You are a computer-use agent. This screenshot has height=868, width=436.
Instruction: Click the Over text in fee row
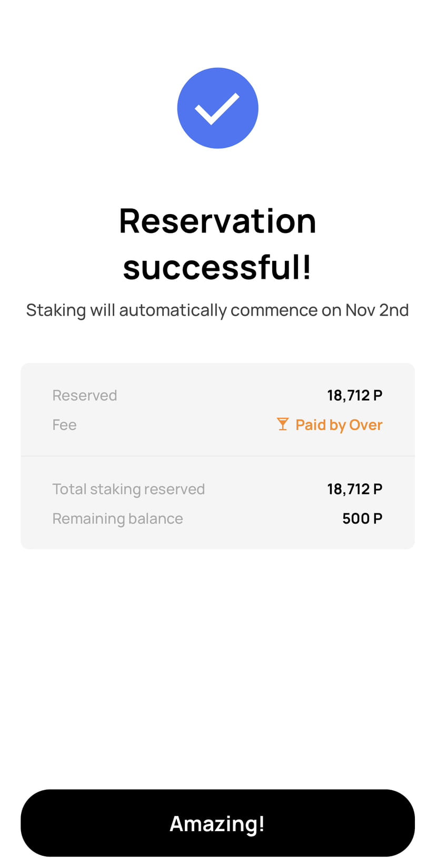[366, 425]
